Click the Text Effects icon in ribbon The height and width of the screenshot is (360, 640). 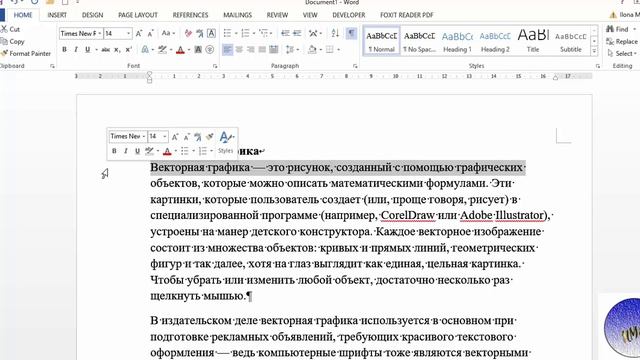tap(145, 50)
